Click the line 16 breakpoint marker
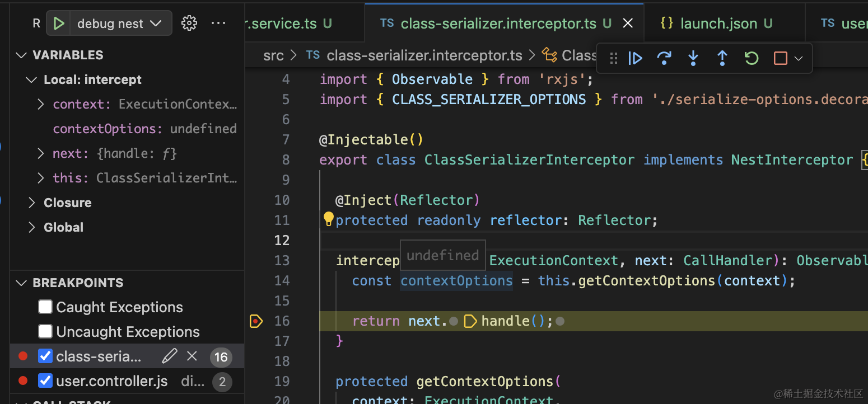Screen dimensions: 868x404 [256, 321]
